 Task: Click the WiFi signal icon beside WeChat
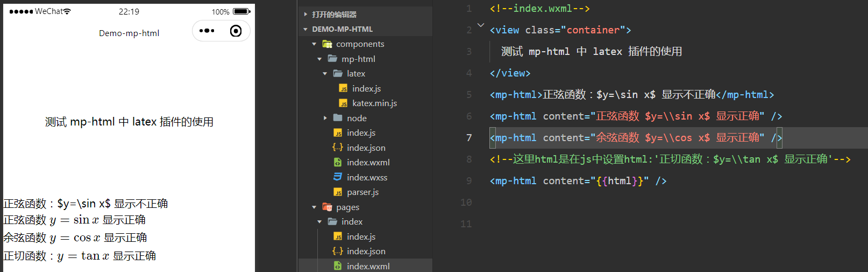pos(67,11)
